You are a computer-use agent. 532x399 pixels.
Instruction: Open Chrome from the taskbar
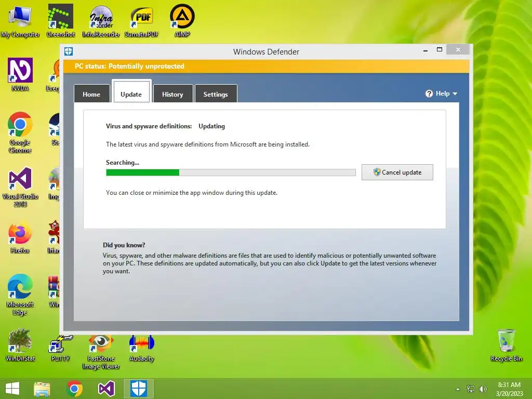(x=74, y=389)
